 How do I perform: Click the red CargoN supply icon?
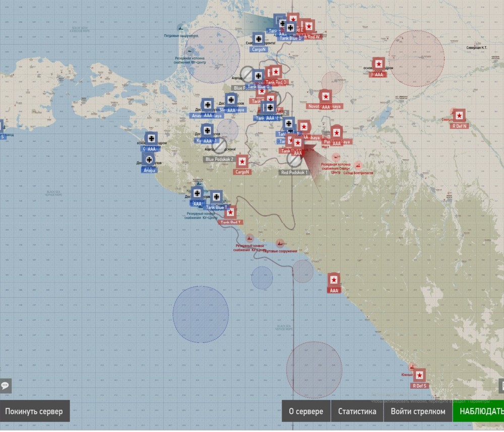(242, 162)
